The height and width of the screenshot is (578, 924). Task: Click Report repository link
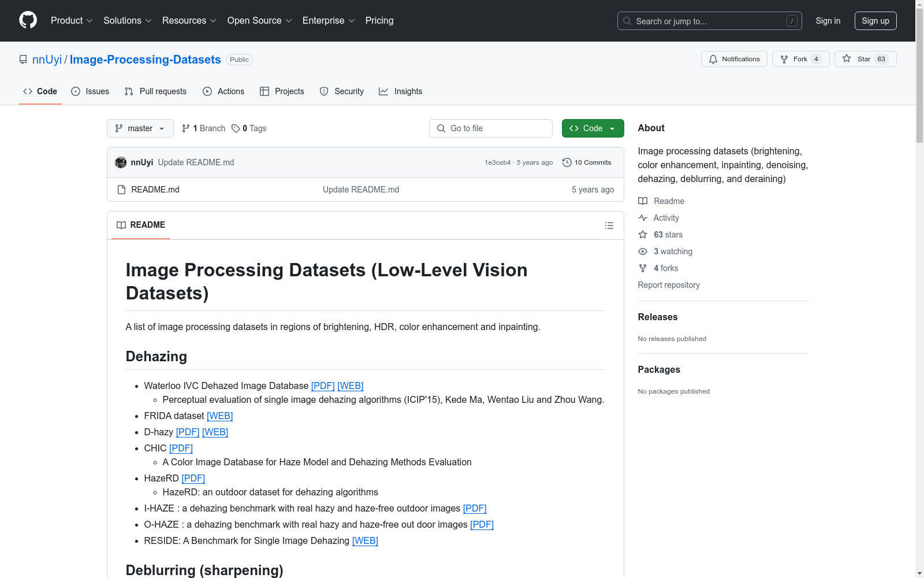pyautogui.click(x=669, y=285)
